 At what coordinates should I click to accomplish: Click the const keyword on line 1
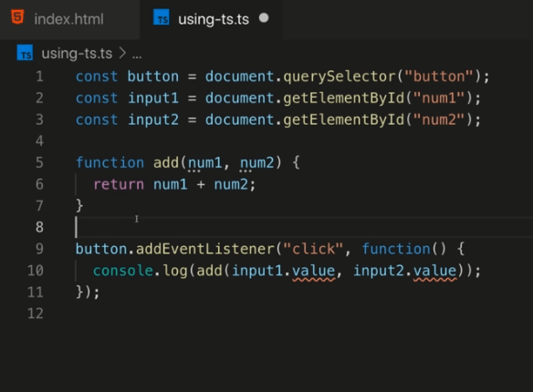click(x=97, y=77)
